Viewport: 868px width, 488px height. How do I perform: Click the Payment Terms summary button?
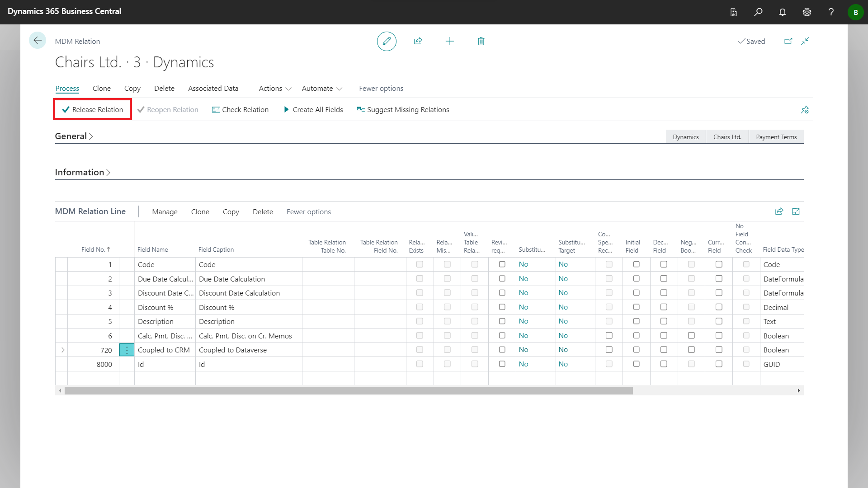click(776, 137)
